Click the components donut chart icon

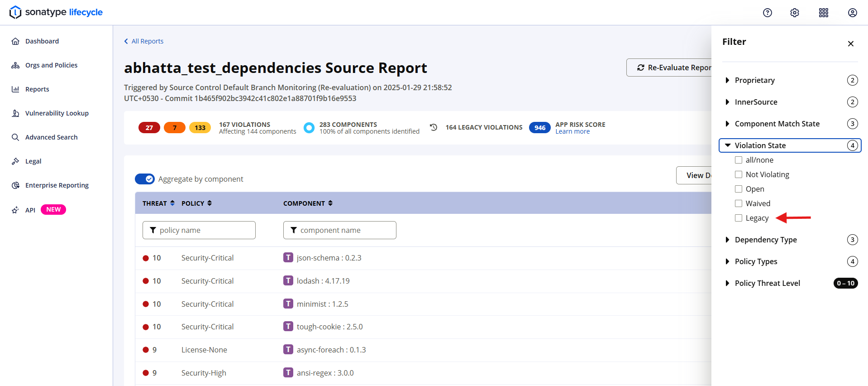(309, 128)
